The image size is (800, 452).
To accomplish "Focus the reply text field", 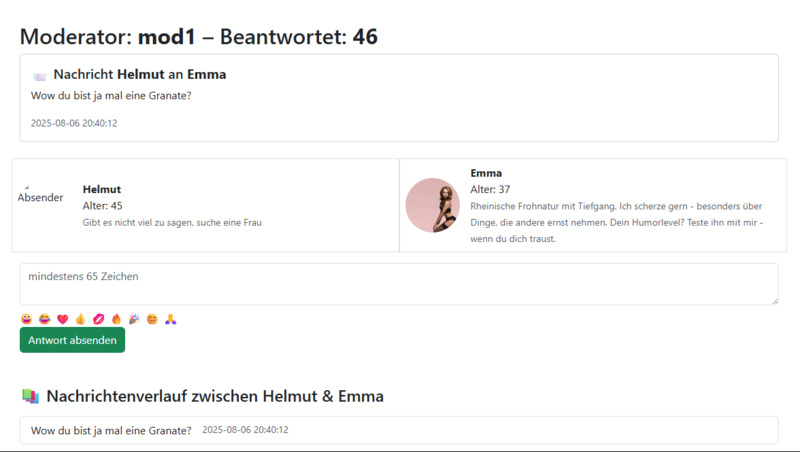I will tap(399, 284).
